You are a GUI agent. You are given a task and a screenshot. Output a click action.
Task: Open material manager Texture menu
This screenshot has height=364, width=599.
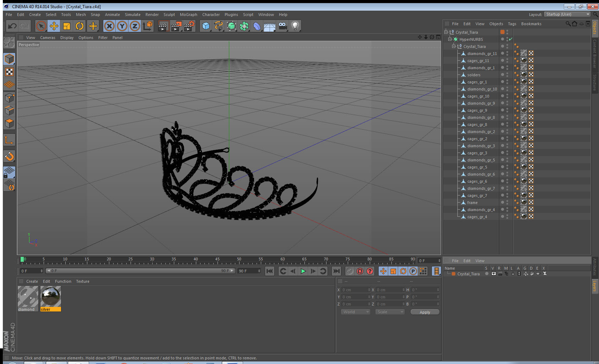83,281
